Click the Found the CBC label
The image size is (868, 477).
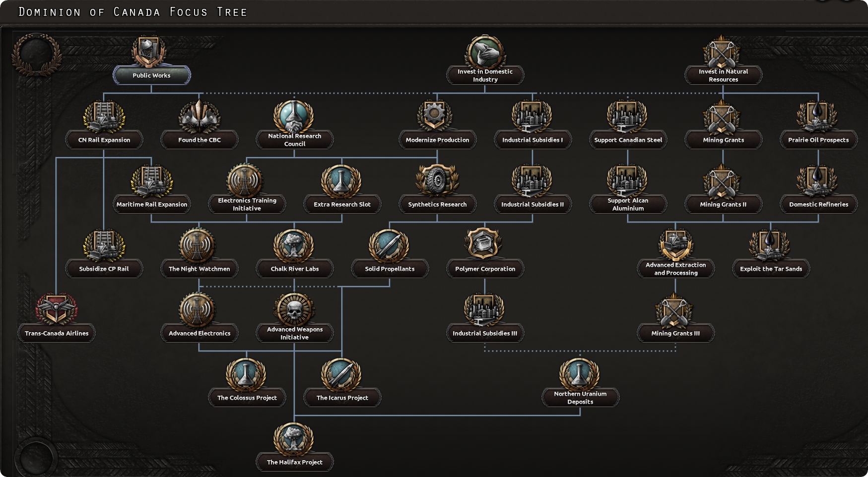pos(200,140)
